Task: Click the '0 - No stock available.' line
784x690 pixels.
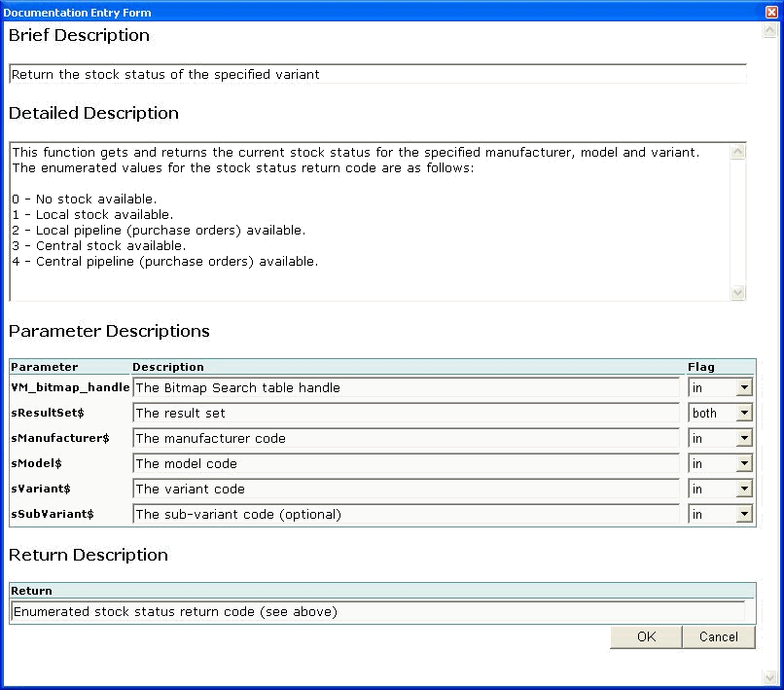Action: click(85, 200)
